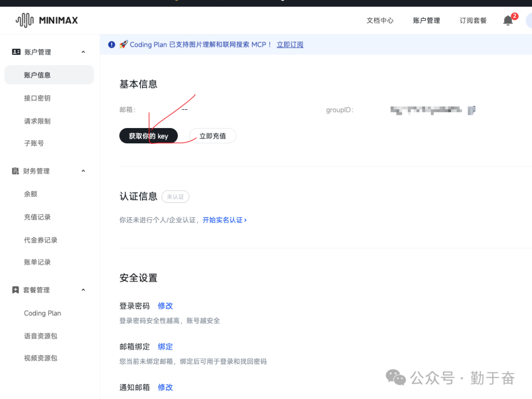Click the 财务管理 sidebar section icon
Viewport: 532px width, 399px height.
15,171
